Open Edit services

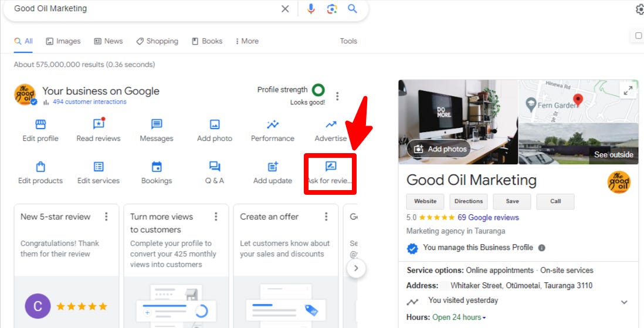point(99,173)
